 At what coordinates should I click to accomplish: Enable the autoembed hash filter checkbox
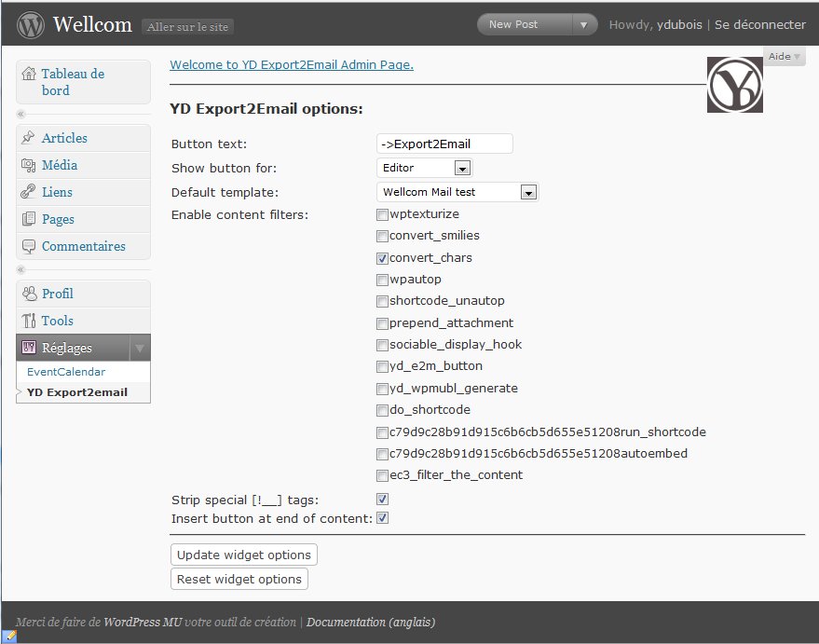pyautogui.click(x=382, y=454)
